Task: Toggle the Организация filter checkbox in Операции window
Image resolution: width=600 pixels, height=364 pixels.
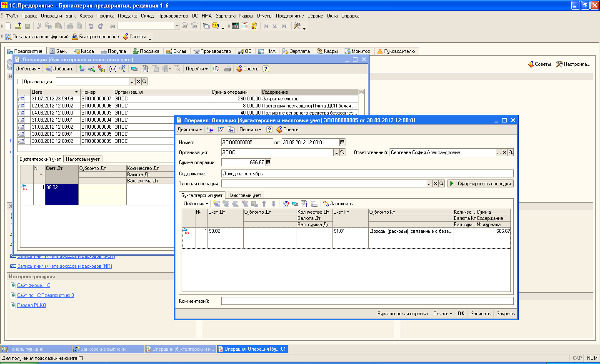Action: 20,82
